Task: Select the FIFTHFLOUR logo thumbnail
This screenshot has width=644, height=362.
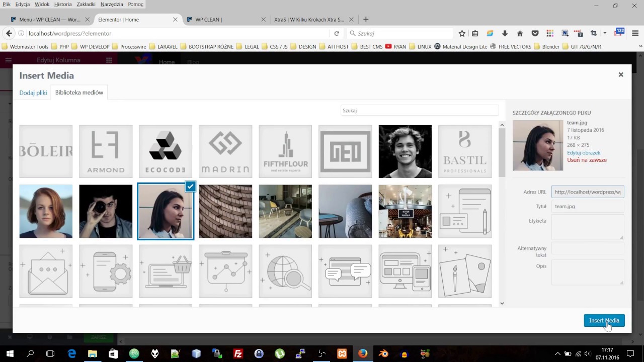Action: 285,151
